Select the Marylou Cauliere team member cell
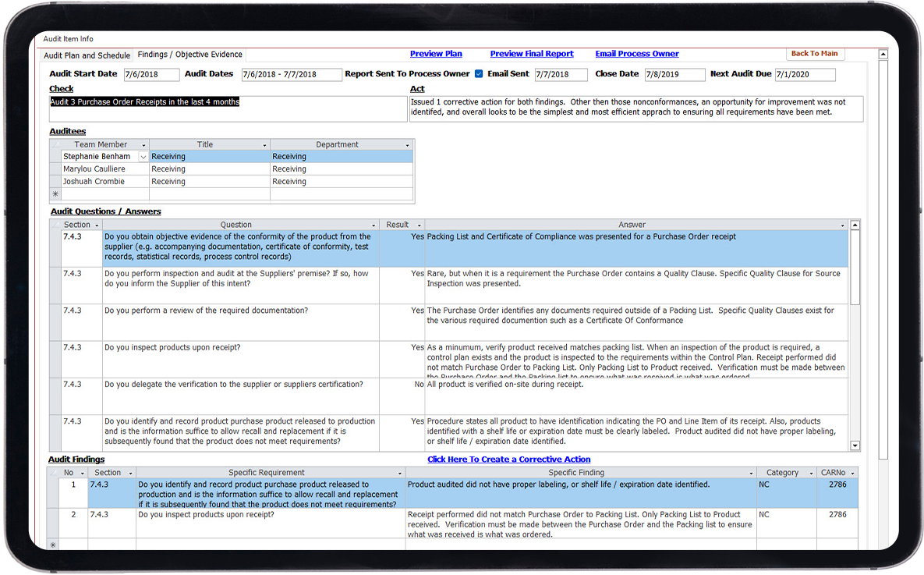This screenshot has width=924, height=575. (x=105, y=169)
